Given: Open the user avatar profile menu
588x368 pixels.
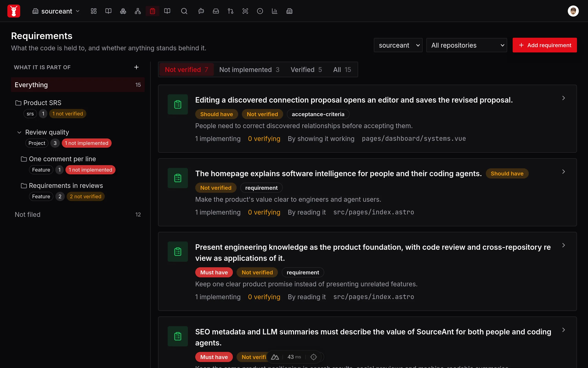Looking at the screenshot, I should tap(573, 11).
